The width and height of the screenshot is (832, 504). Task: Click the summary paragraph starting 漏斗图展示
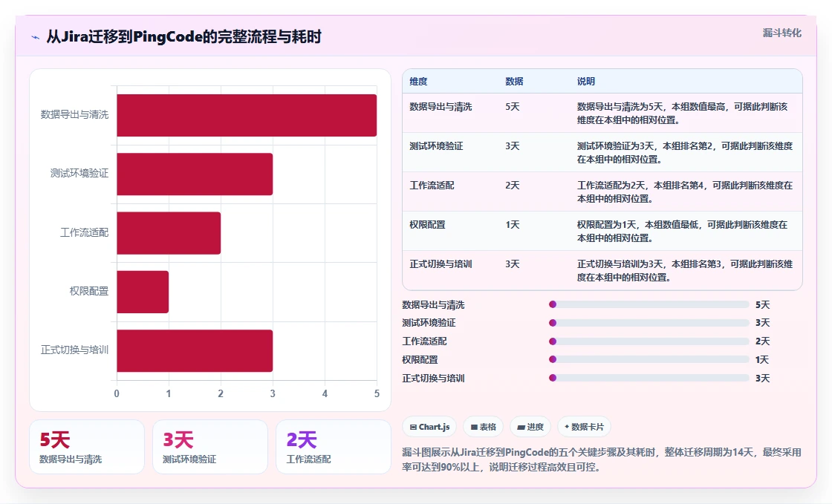(602, 459)
